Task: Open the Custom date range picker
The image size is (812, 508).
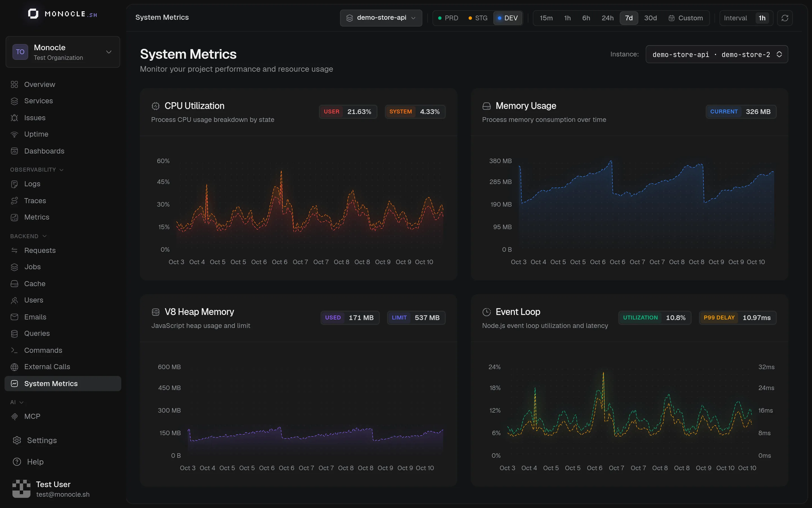Action: (x=686, y=18)
